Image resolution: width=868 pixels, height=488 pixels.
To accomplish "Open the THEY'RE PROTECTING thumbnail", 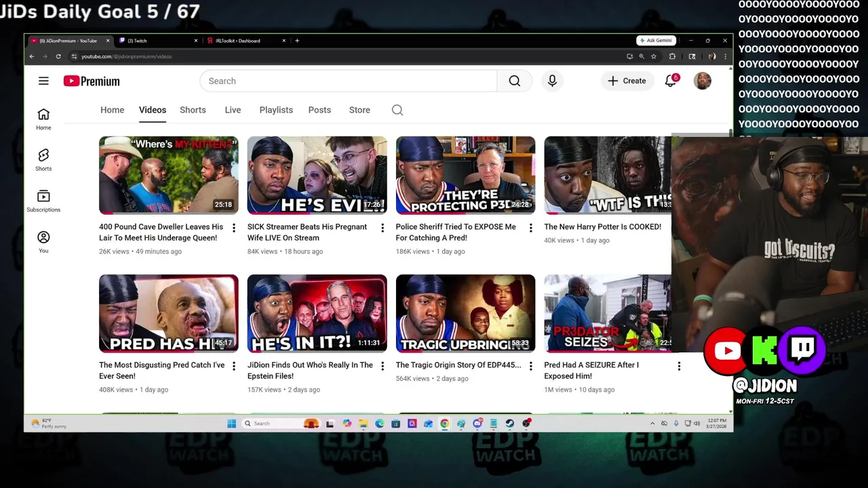I will [466, 176].
